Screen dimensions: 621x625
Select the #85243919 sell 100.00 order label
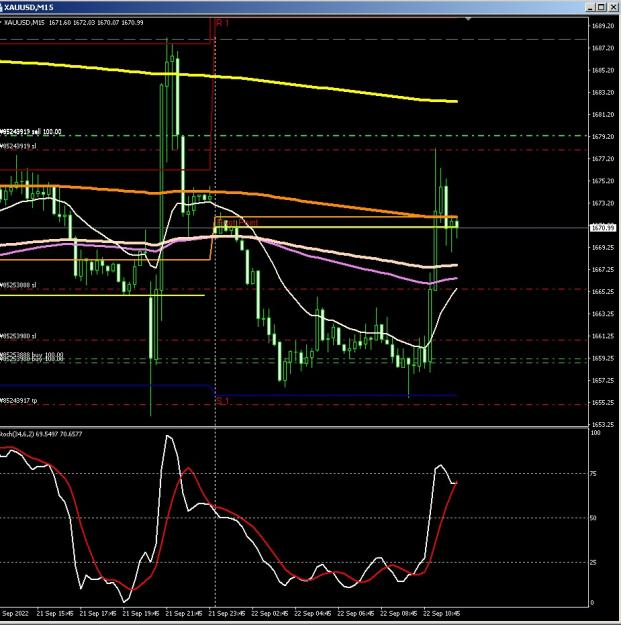click(x=31, y=132)
